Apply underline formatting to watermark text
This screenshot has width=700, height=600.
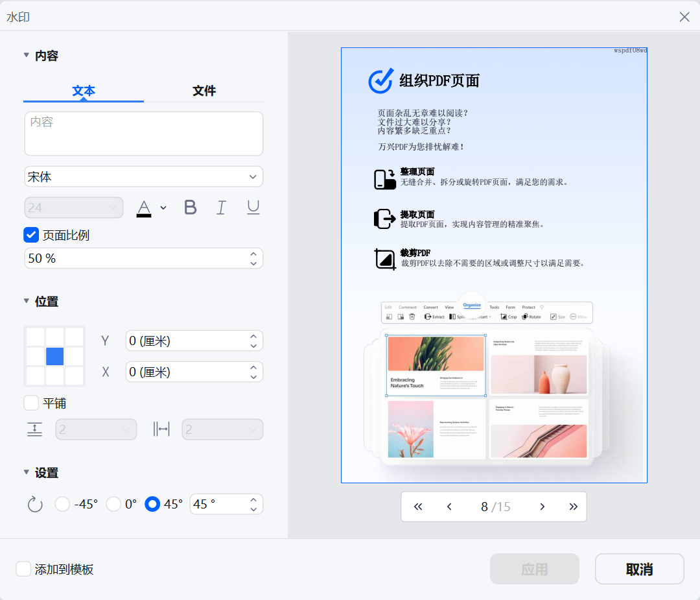252,207
